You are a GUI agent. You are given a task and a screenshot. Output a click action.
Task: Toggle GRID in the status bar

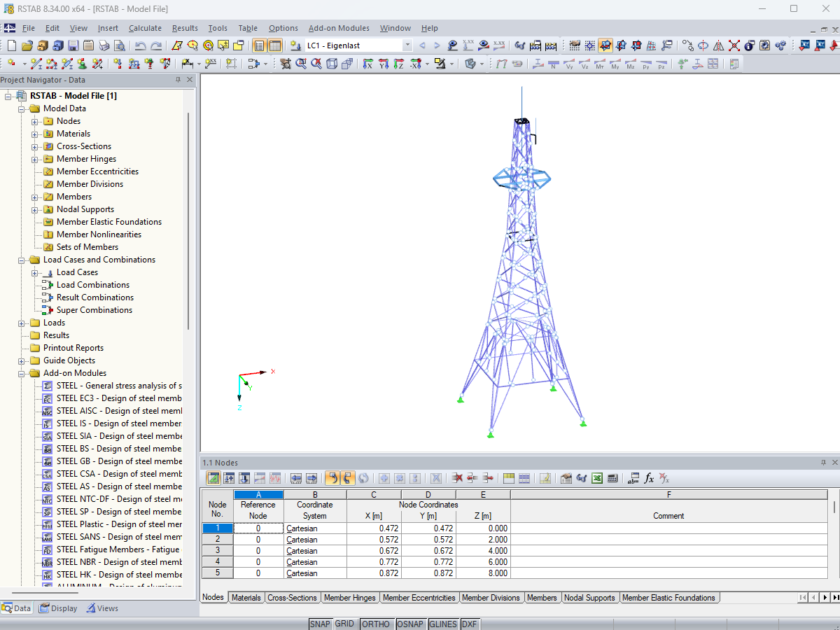[344, 624]
